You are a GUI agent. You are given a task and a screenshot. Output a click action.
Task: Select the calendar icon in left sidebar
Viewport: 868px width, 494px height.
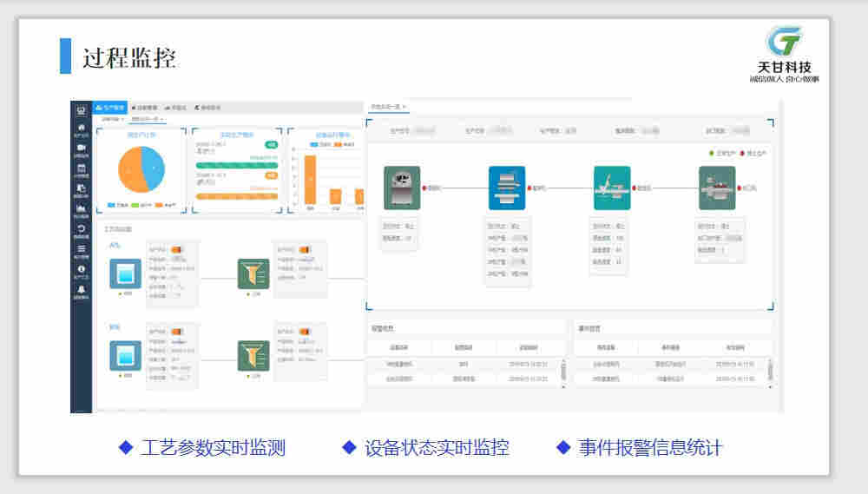point(81,168)
